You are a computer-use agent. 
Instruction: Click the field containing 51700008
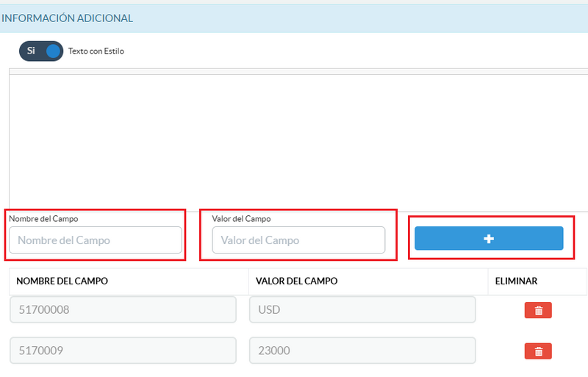[x=123, y=310]
